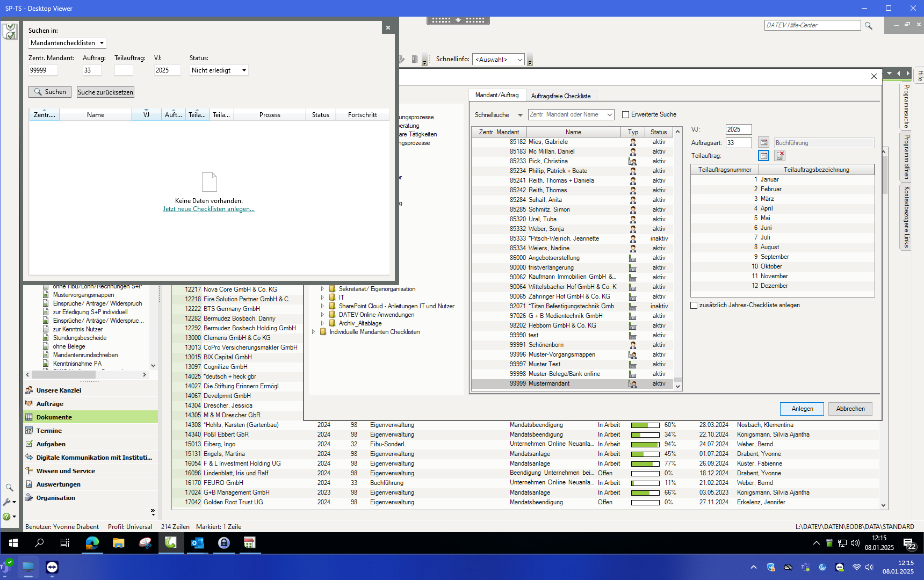Click the Auswertungen report icon
This screenshot has width=924, height=580.
click(x=30, y=484)
